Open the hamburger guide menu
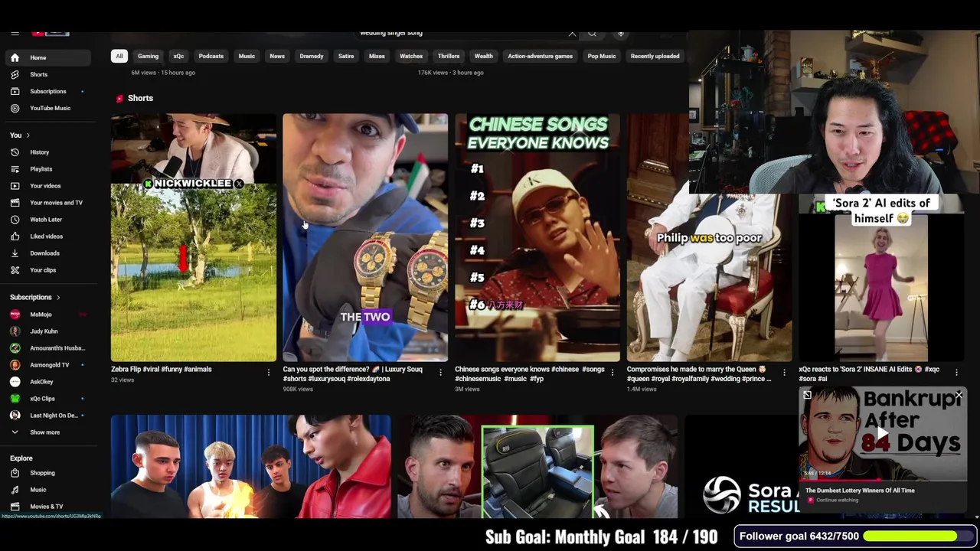This screenshot has height=551, width=980. pos(15,34)
